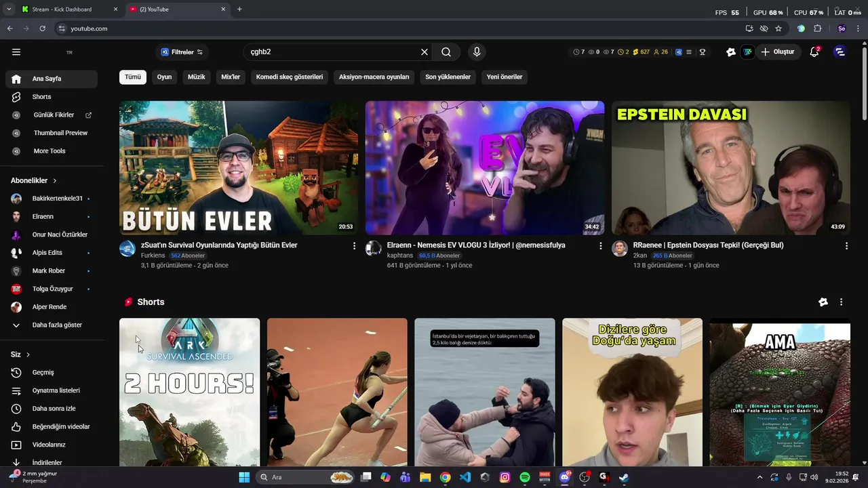Screen dimensions: 868x488
Task: Select the Oyun filter chip
Action: pos(164,77)
